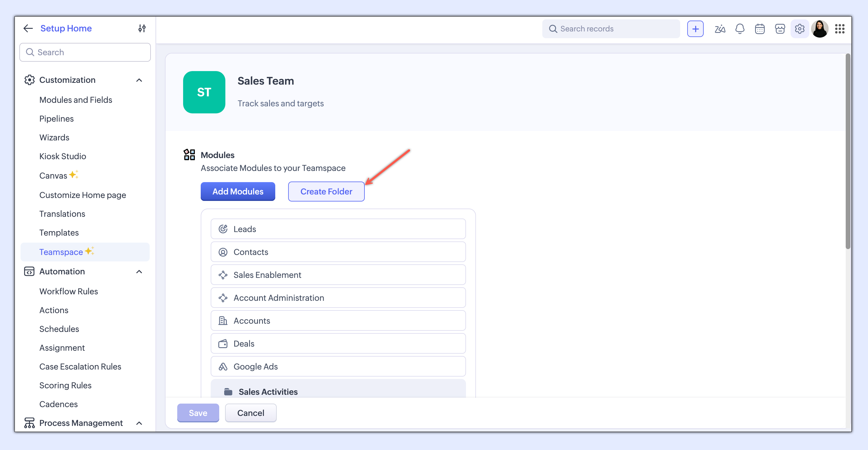
Task: Click the back arrow beside Setup Home
Action: click(x=28, y=28)
